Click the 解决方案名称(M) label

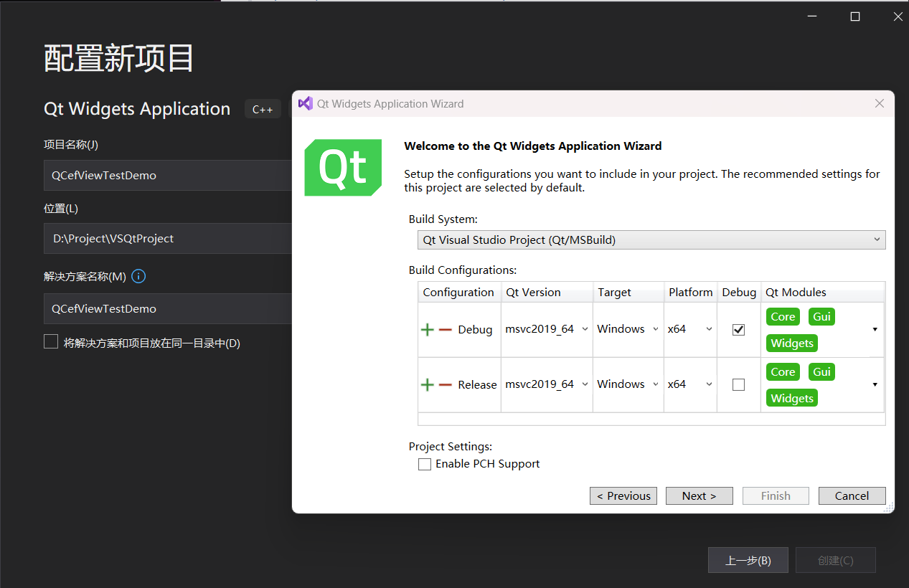[x=85, y=276]
